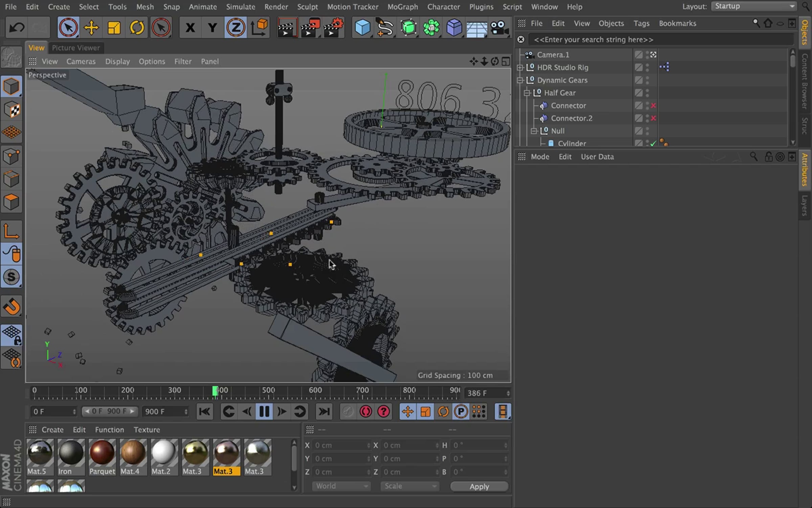Activate the Scale tool
Image resolution: width=812 pixels, height=508 pixels.
[114, 27]
